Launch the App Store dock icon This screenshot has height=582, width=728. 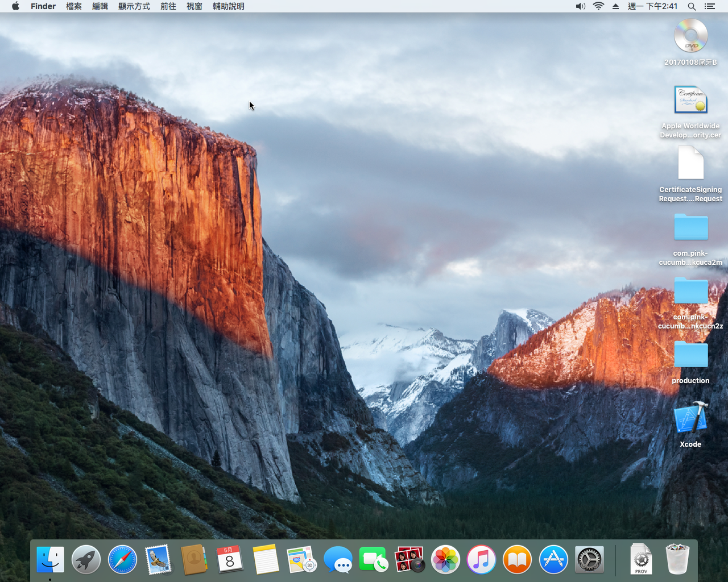click(553, 560)
